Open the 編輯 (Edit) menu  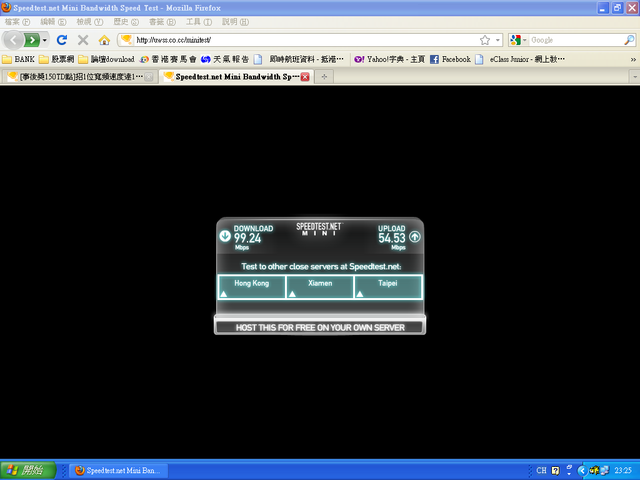53,22
